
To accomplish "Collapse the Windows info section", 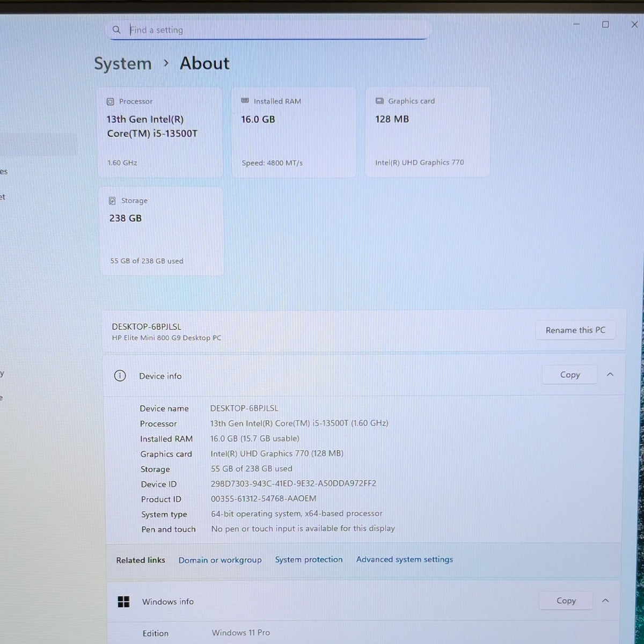I will [605, 601].
